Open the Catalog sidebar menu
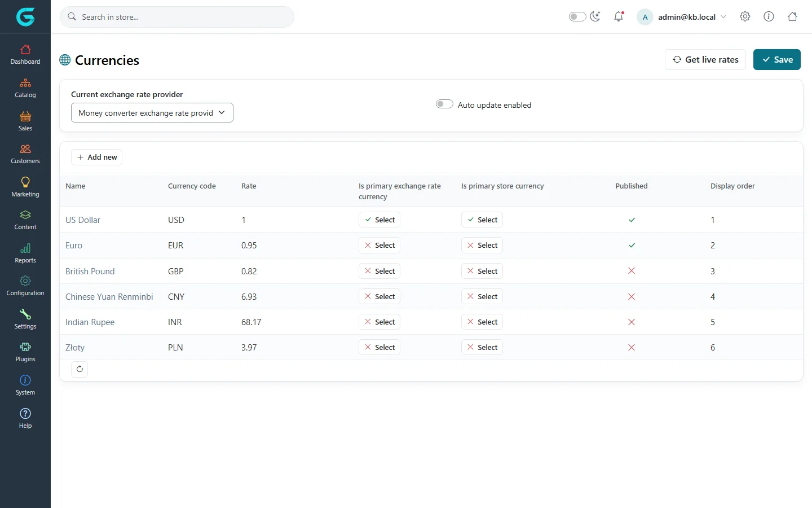The height and width of the screenshot is (508, 812). point(25,88)
